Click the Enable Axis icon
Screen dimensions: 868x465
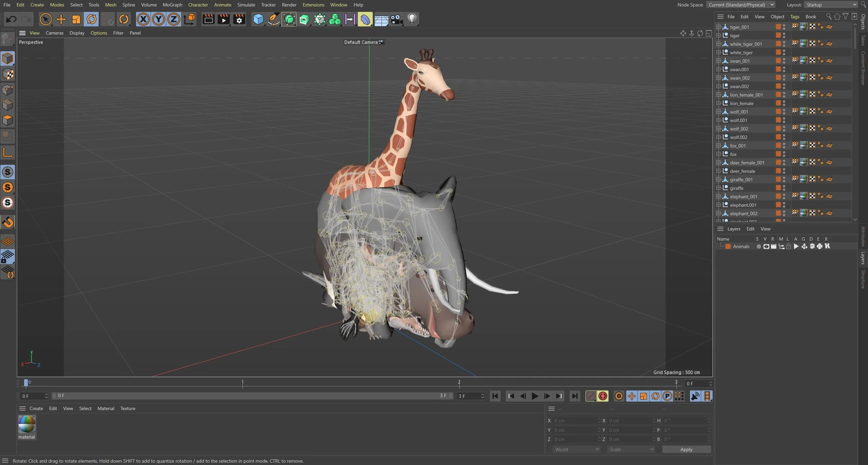click(x=7, y=153)
